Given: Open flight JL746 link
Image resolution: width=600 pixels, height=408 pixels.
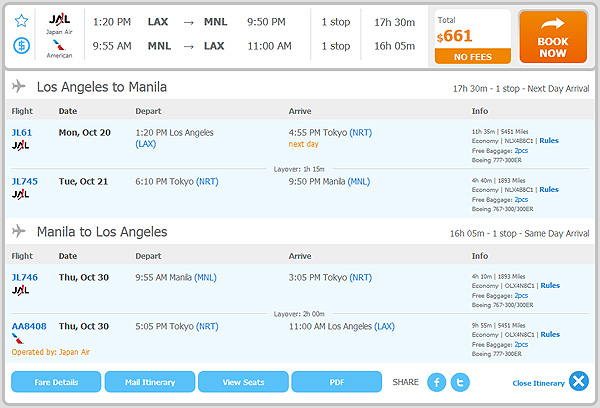Looking at the screenshot, I should [24, 277].
